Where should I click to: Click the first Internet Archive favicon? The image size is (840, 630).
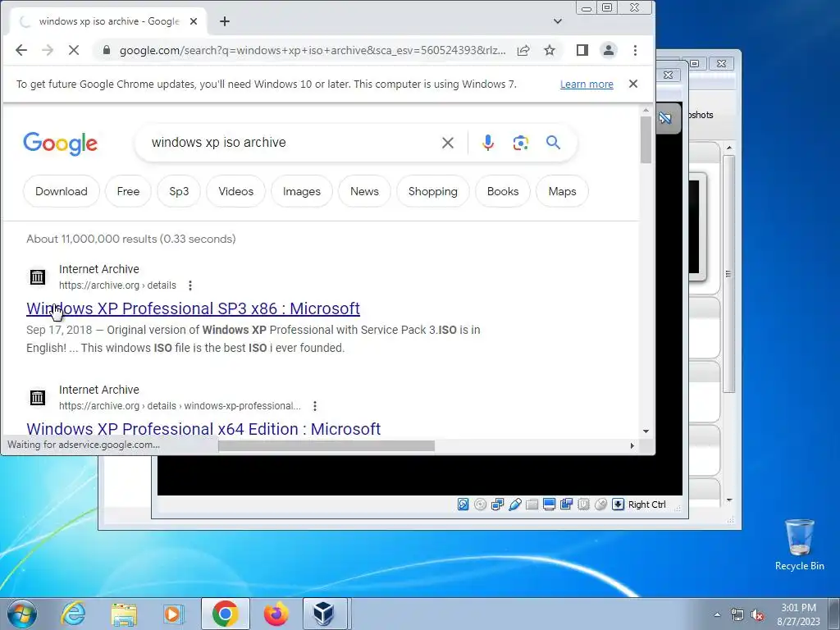click(38, 277)
